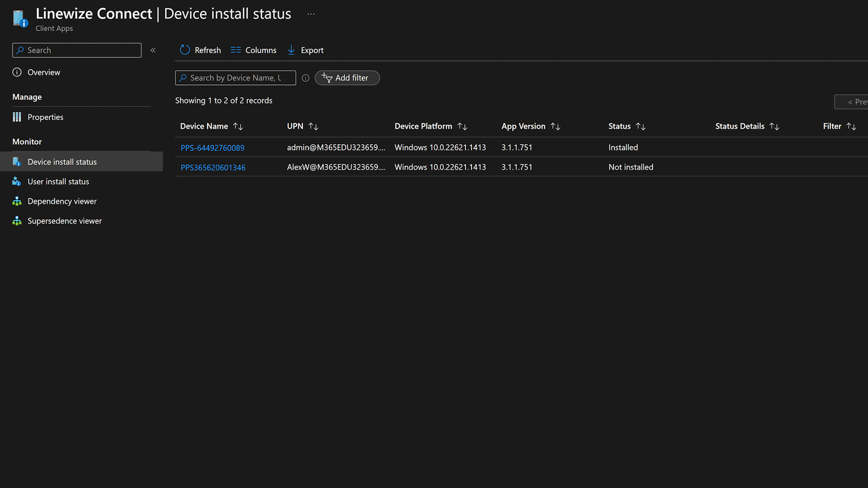Export the device install records
Image resolution: width=868 pixels, height=488 pixels.
click(306, 50)
